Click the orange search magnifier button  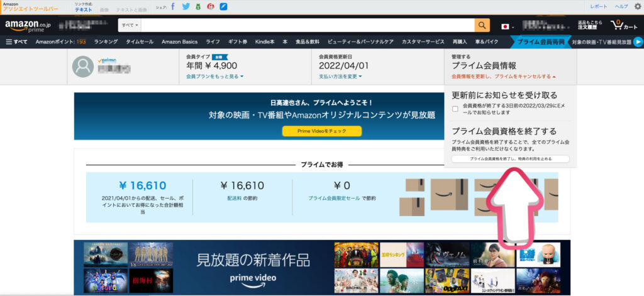[482, 25]
